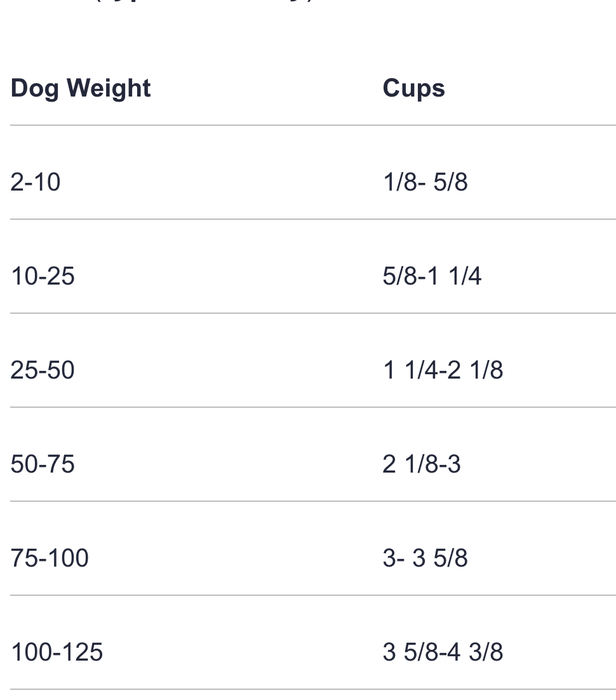Click the 1 1/4-2 1/8 cups value

click(443, 370)
